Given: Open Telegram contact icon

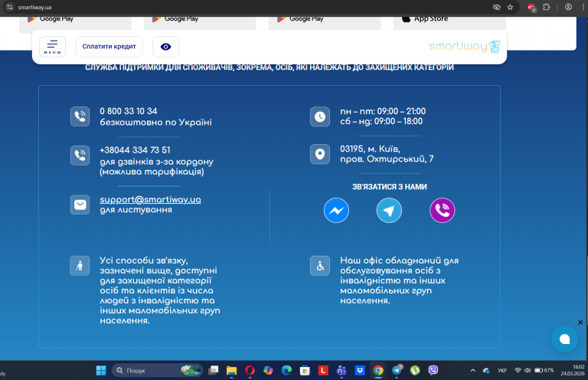Looking at the screenshot, I should point(389,211).
